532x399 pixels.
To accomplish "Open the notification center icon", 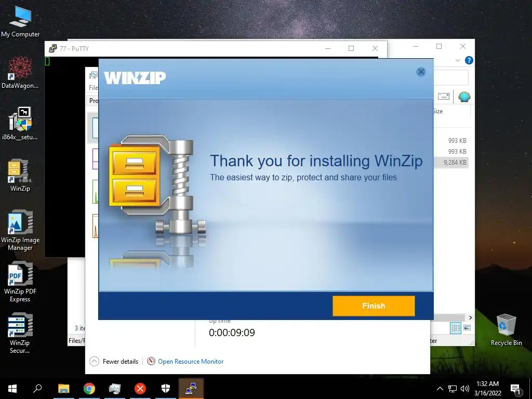I will (516, 389).
